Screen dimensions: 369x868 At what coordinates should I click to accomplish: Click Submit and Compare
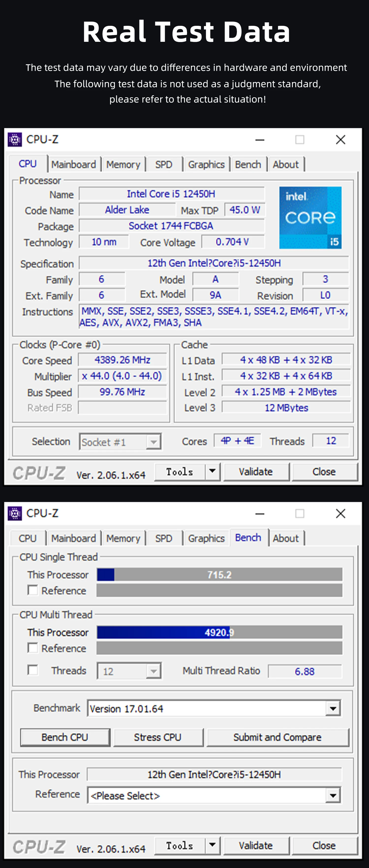[278, 737]
